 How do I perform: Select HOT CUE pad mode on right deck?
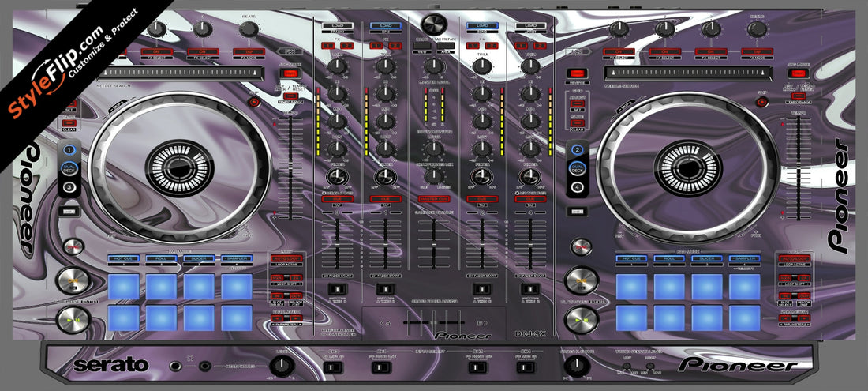(x=631, y=258)
